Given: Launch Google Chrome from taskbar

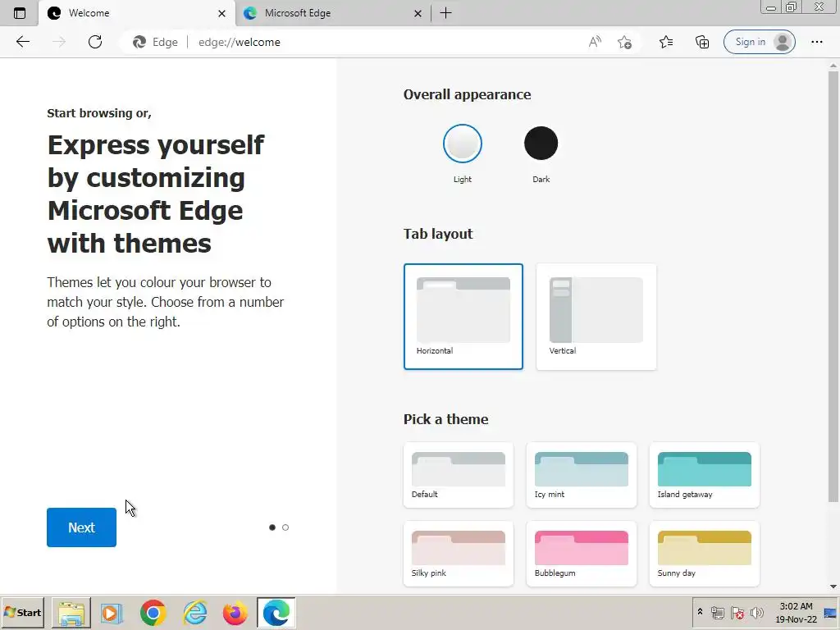Looking at the screenshot, I should [x=153, y=613].
